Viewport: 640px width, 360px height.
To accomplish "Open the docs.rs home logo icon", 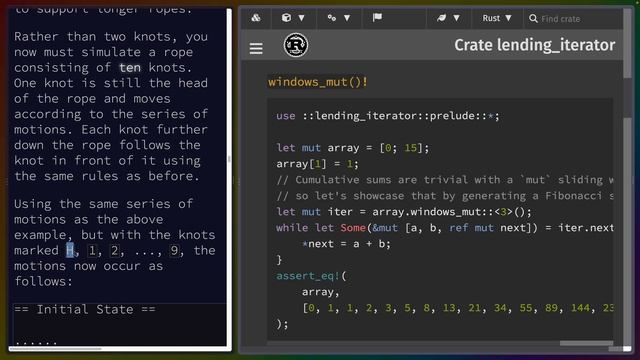I will point(256,18).
